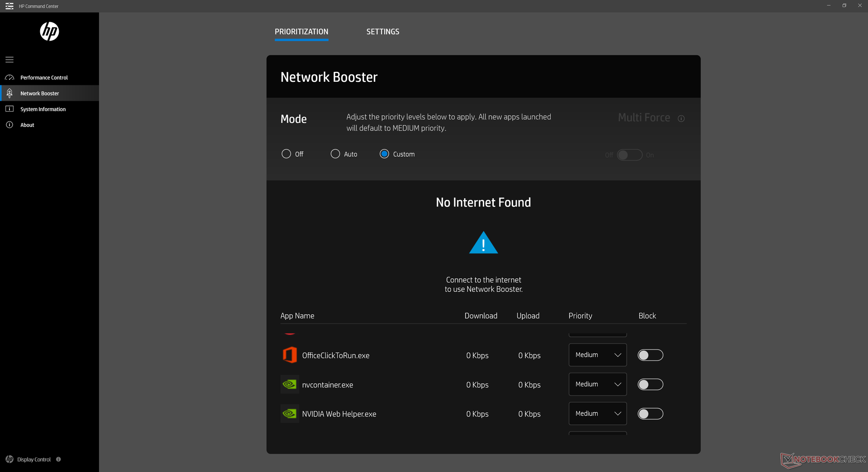Open Display Control at sidebar bottom
Image resolution: width=868 pixels, height=472 pixels.
33,459
